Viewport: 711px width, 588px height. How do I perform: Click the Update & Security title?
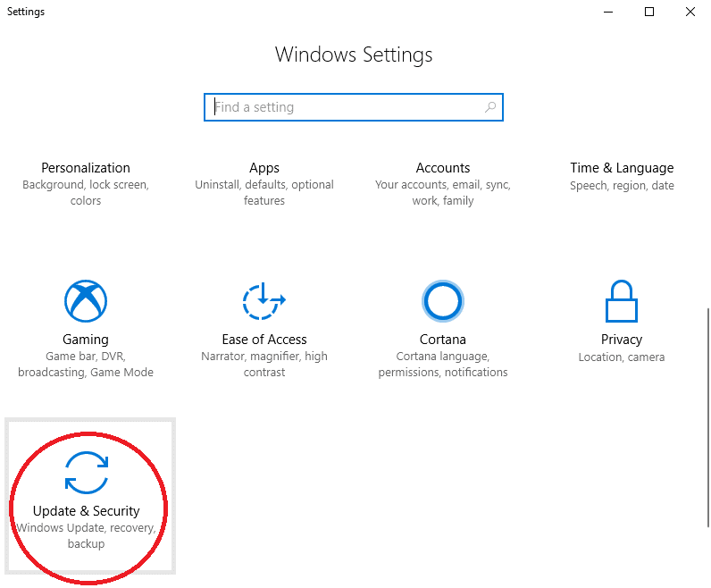click(x=86, y=511)
